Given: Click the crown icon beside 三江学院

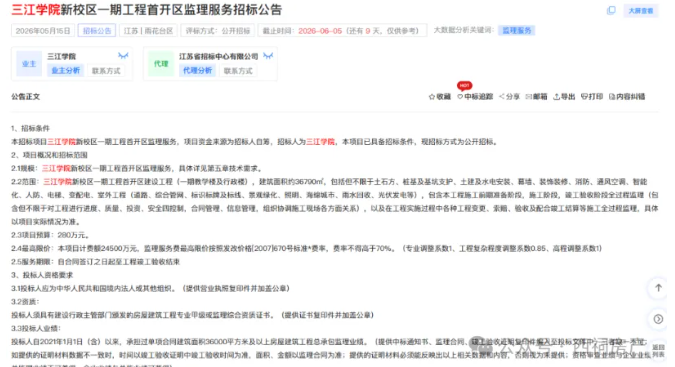Looking at the screenshot, I should point(123,56).
